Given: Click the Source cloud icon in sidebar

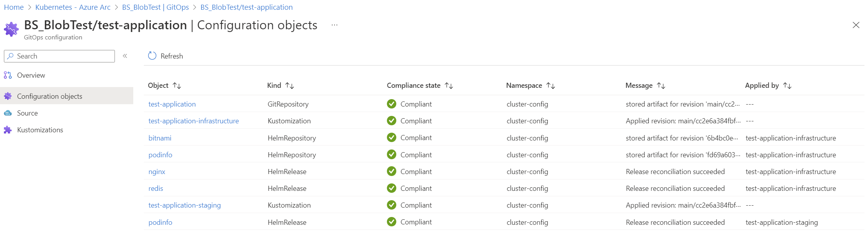Looking at the screenshot, I should point(8,113).
